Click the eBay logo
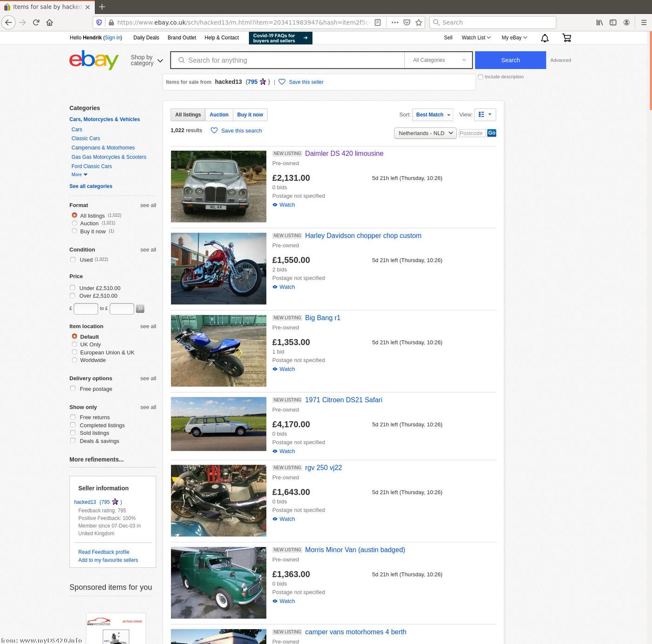 tap(94, 60)
